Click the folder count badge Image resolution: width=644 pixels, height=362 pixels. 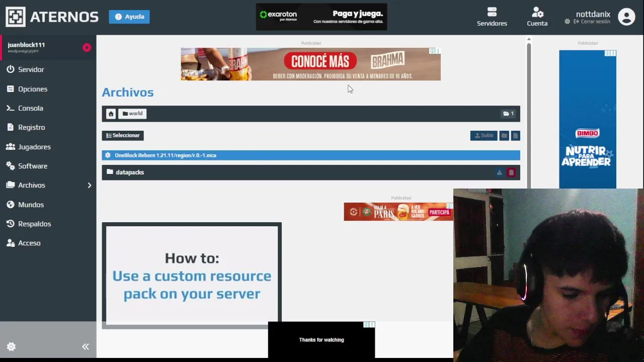[x=508, y=114]
